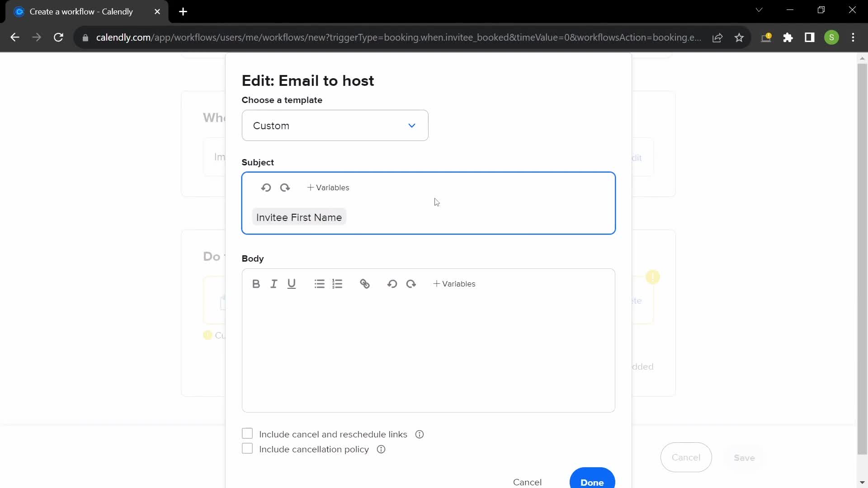Click the bold formatting icon
This screenshot has height=488, width=868.
coord(256,284)
